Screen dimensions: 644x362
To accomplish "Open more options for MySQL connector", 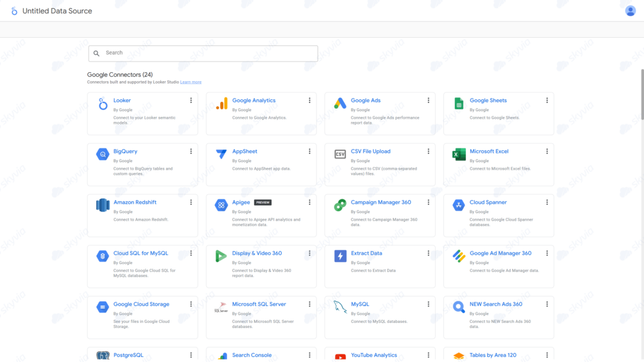I will [428, 304].
